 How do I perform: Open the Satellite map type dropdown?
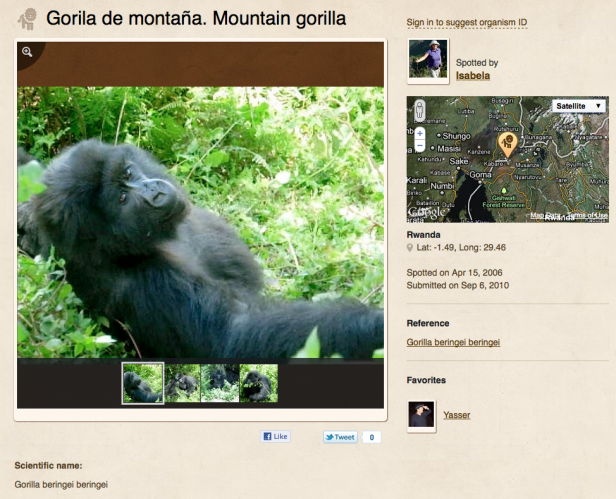click(579, 105)
